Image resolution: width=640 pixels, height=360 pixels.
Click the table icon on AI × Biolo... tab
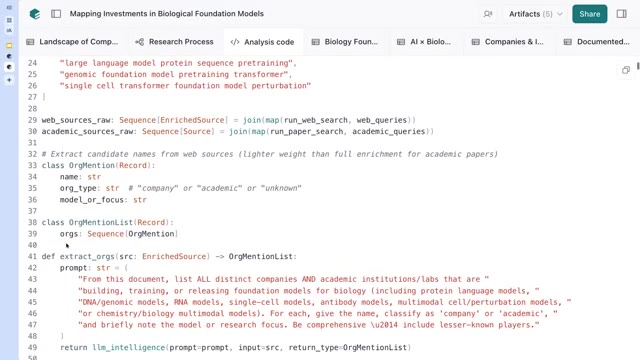[x=401, y=42]
